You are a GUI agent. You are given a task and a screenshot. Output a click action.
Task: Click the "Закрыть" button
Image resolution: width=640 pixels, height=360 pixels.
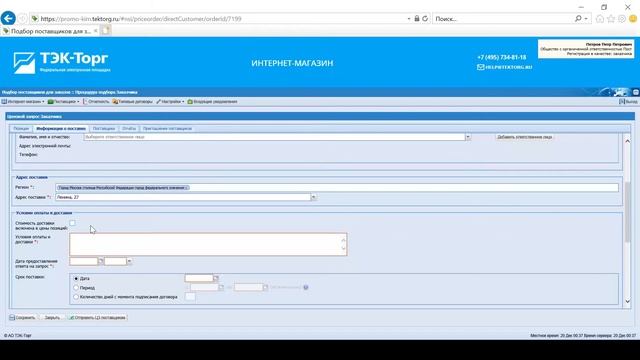pos(51,318)
